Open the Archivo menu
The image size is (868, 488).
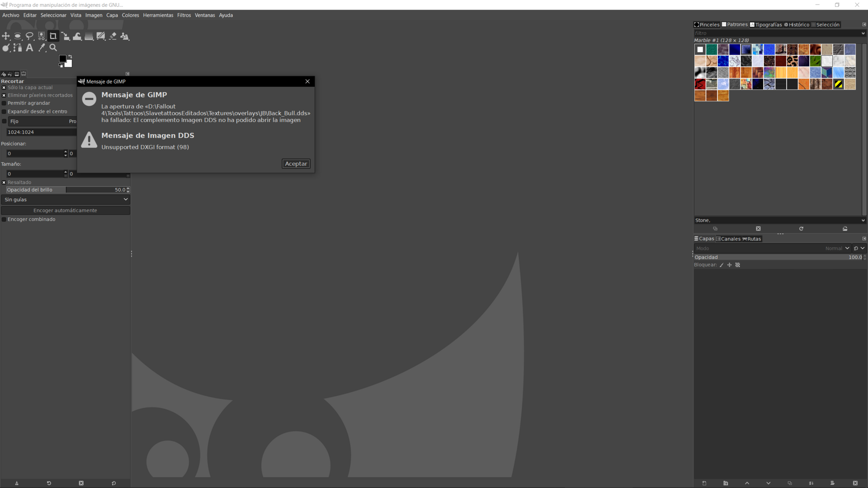[x=11, y=15]
